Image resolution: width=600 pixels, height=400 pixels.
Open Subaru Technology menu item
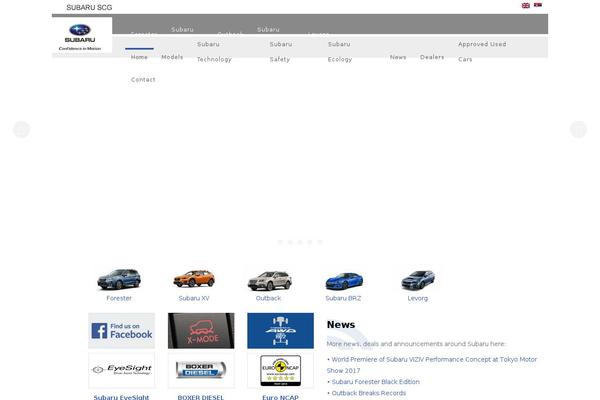(x=214, y=52)
